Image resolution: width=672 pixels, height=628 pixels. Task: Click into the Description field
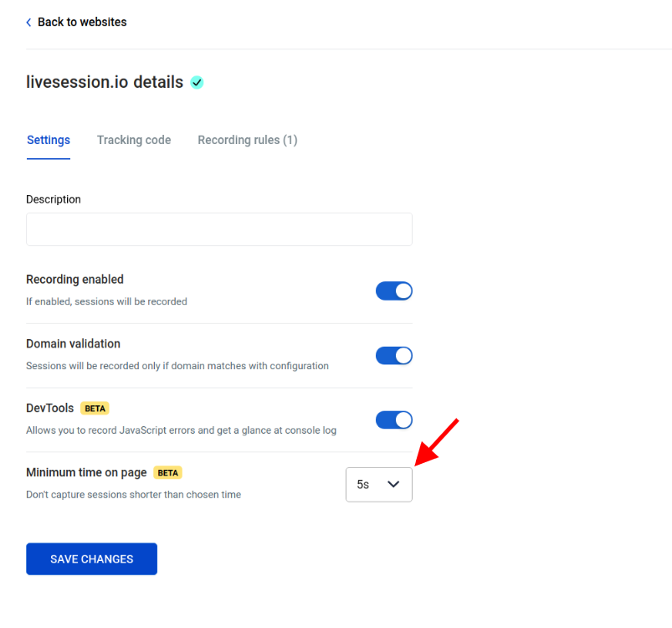(x=218, y=229)
